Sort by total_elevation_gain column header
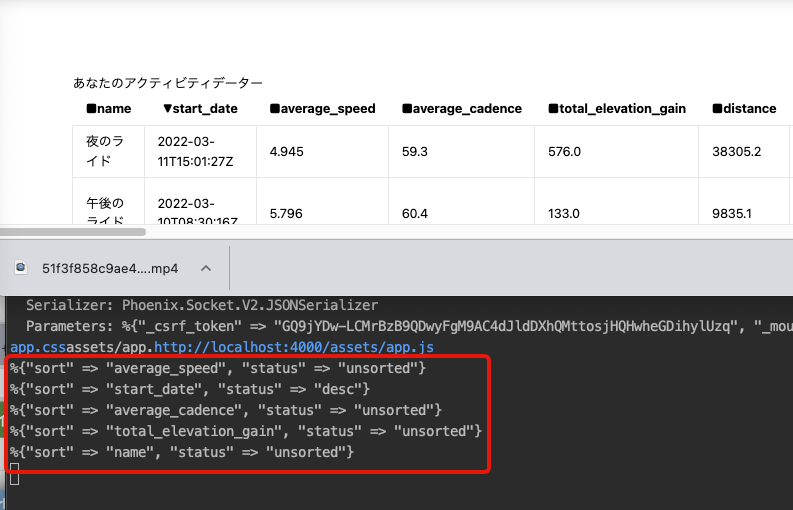 (x=617, y=108)
